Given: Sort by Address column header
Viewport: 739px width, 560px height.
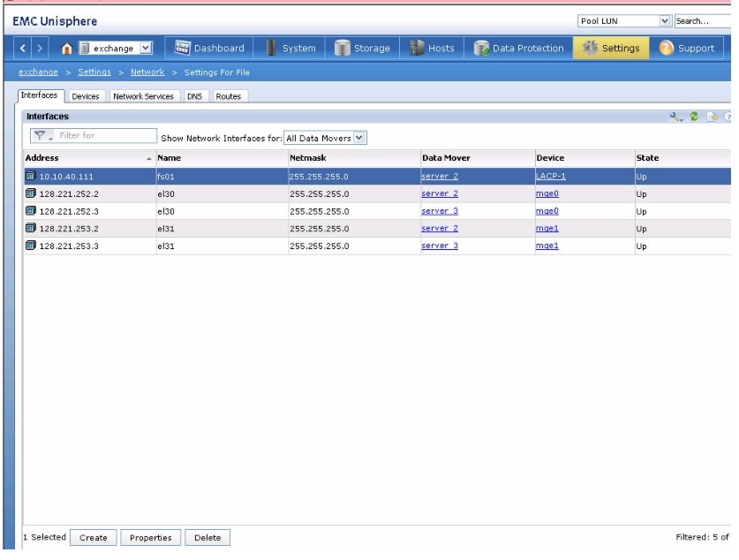Looking at the screenshot, I should coord(89,158).
